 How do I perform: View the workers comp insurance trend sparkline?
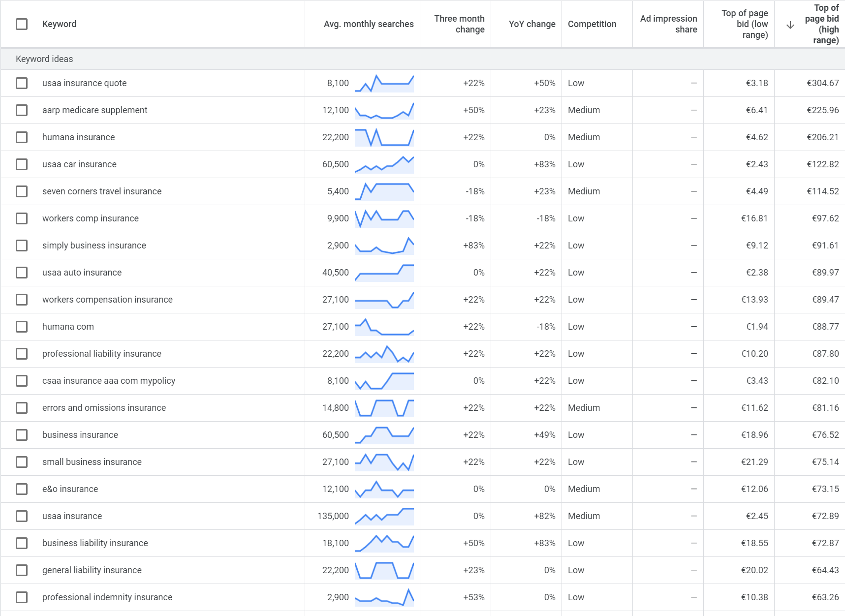point(384,218)
